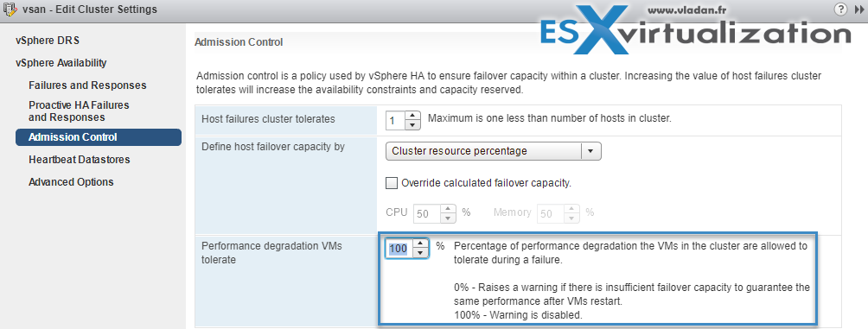868x329 pixels.
Task: Go to Failures and Responses
Action: point(87,85)
